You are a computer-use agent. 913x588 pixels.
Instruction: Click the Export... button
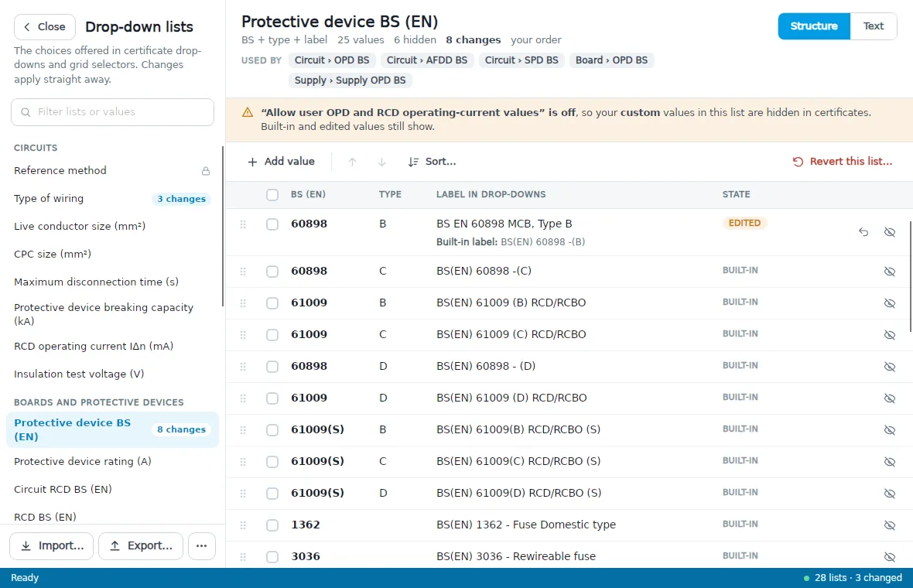141,546
